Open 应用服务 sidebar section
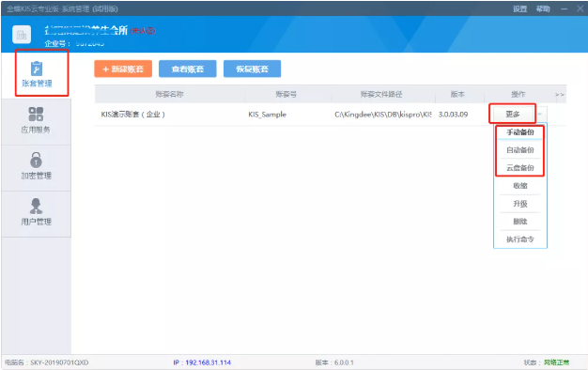This screenshot has width=588, height=370. [36, 121]
